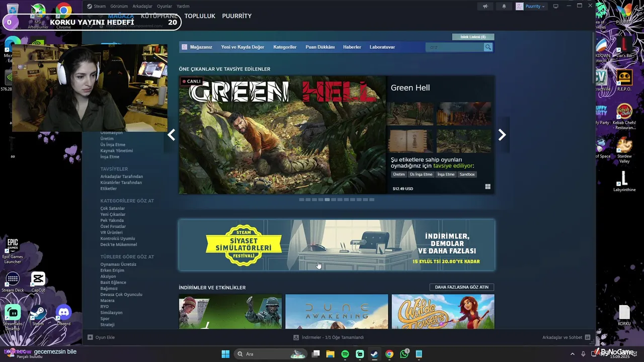Click the Chrome icon in the taskbar
This screenshot has height=362, width=644.
(x=389, y=354)
